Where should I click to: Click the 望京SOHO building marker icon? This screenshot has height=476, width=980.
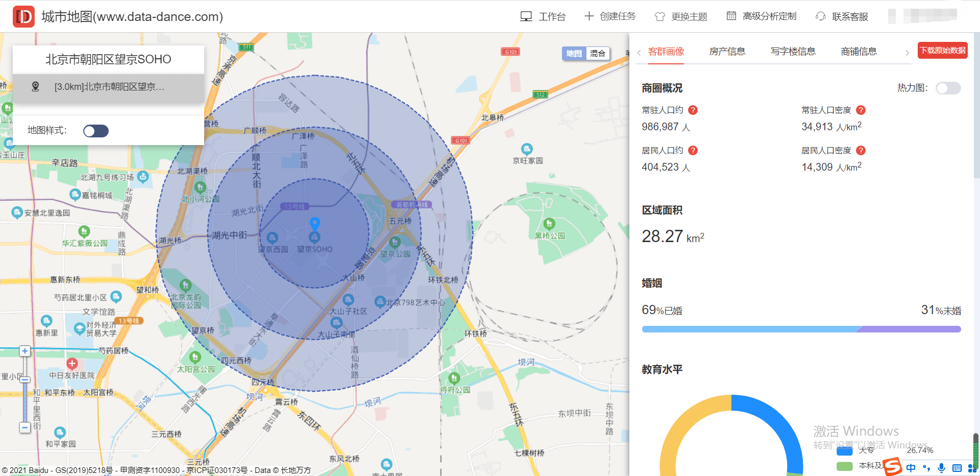tap(314, 237)
